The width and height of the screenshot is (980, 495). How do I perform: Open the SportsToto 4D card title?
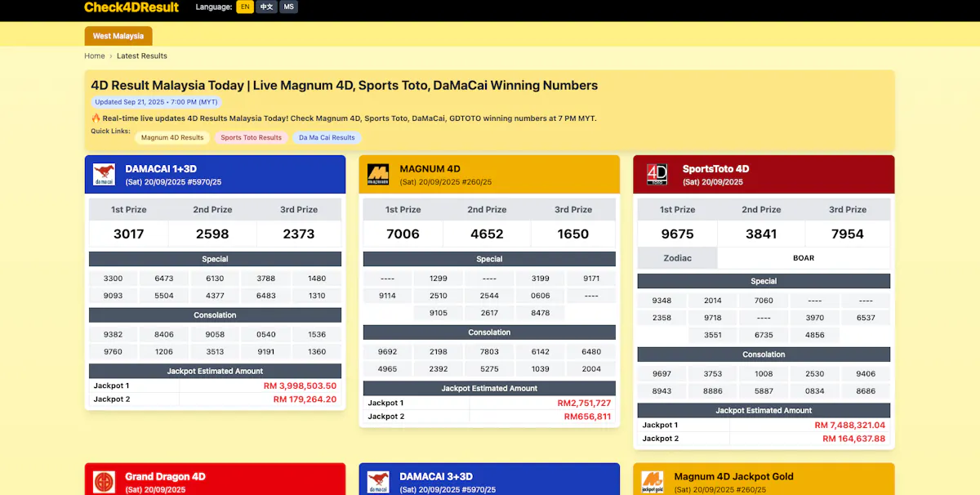click(x=715, y=169)
